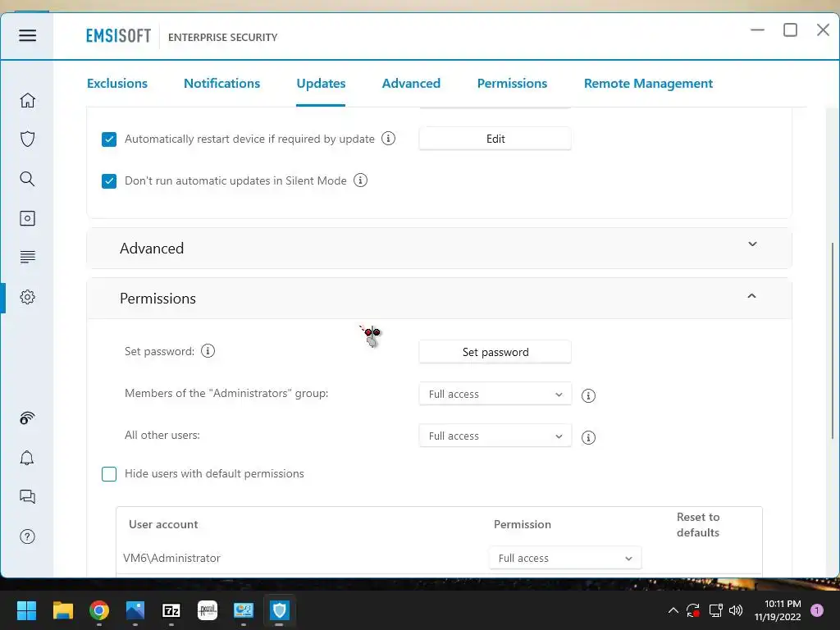Open the hamburger menu
Screen dimensions: 840x630
27,35
